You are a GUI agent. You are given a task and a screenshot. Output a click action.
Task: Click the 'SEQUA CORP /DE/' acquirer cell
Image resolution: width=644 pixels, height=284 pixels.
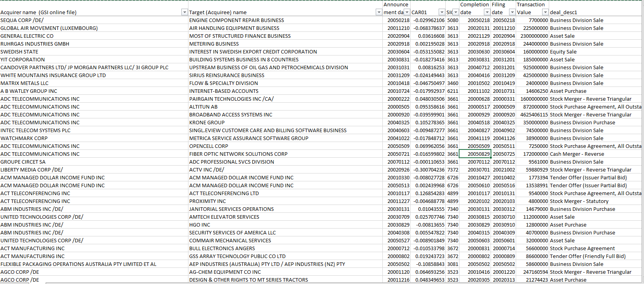coord(94,20)
